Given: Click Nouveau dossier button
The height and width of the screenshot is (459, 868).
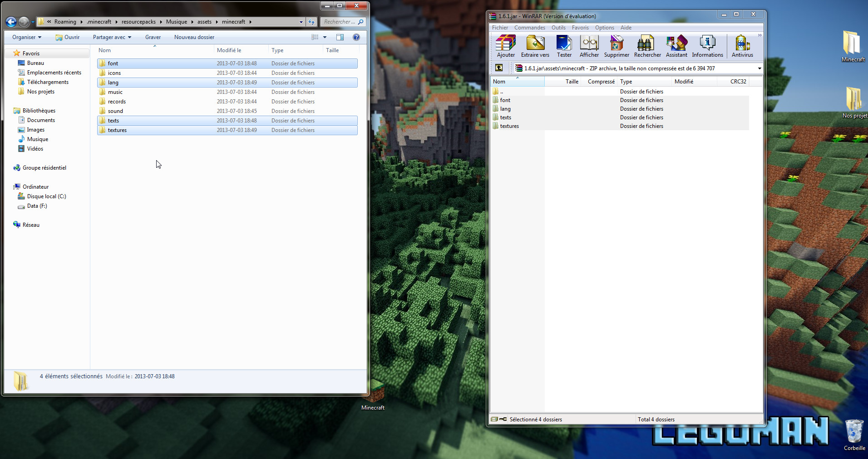Looking at the screenshot, I should 194,37.
